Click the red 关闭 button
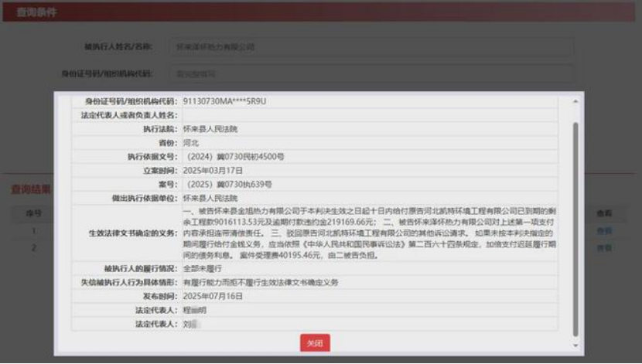The width and height of the screenshot is (642, 364). coord(314,342)
